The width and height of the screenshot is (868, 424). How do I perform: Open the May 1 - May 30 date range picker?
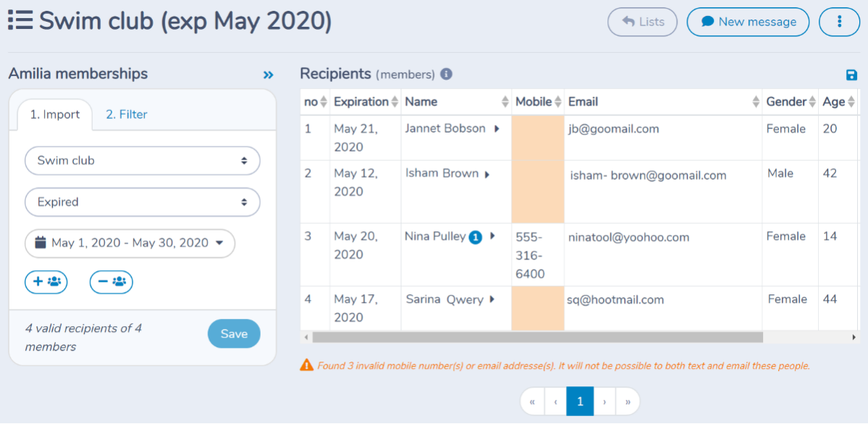130,244
